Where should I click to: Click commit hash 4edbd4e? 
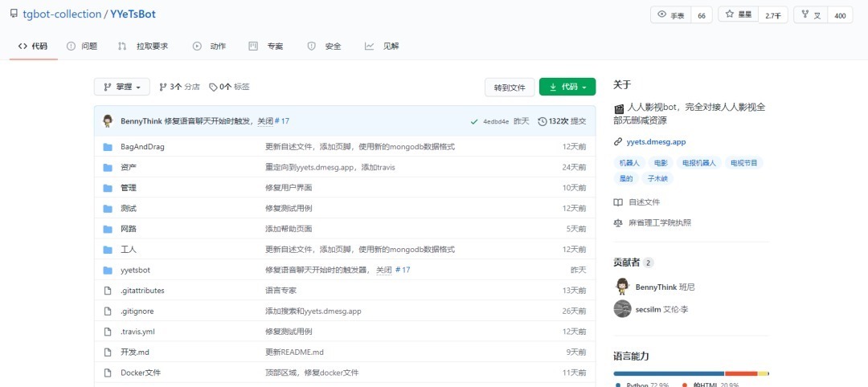pos(495,121)
